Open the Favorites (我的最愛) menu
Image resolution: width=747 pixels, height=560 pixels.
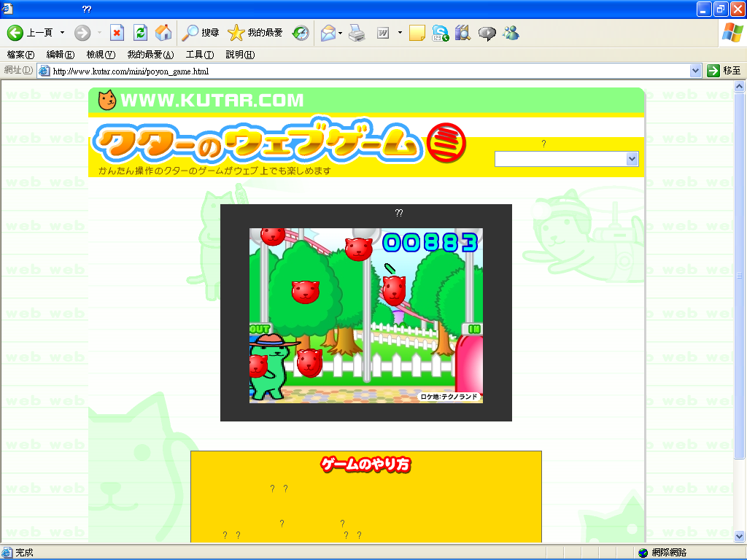(150, 55)
